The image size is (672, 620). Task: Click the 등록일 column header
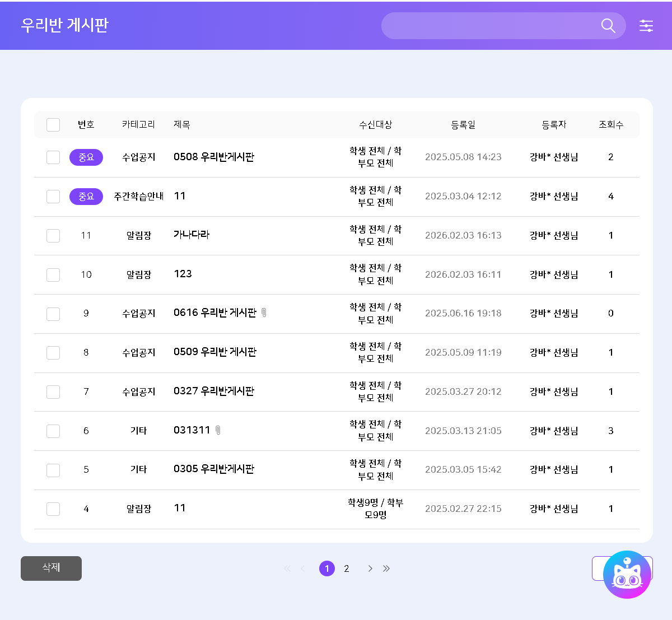pos(463,124)
